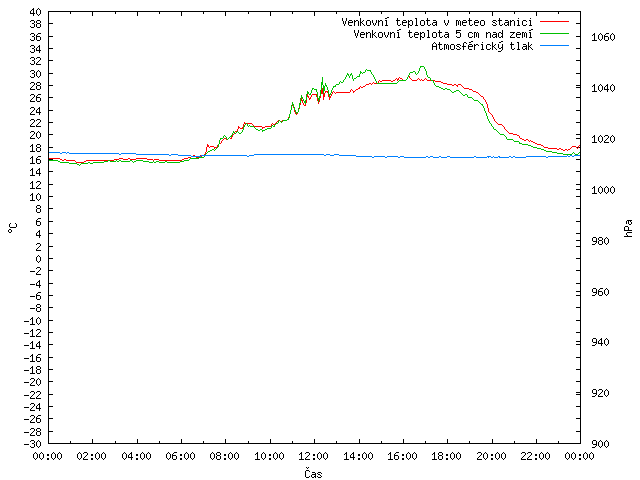Click the legend entry 'Venkovní teplota v meteo stanici'

click(437, 22)
